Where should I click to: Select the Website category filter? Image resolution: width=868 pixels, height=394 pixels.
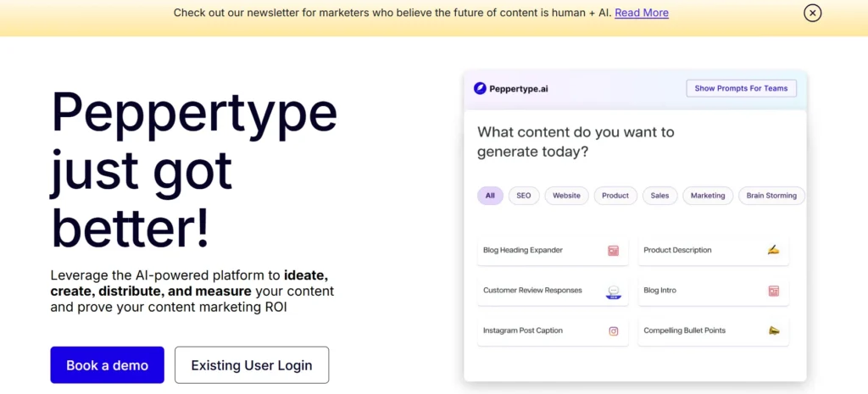click(566, 196)
